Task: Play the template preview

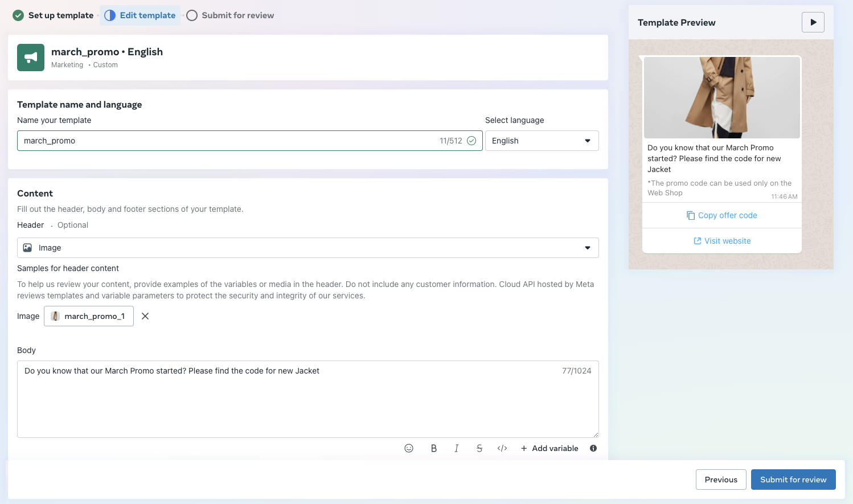Action: [x=813, y=22]
